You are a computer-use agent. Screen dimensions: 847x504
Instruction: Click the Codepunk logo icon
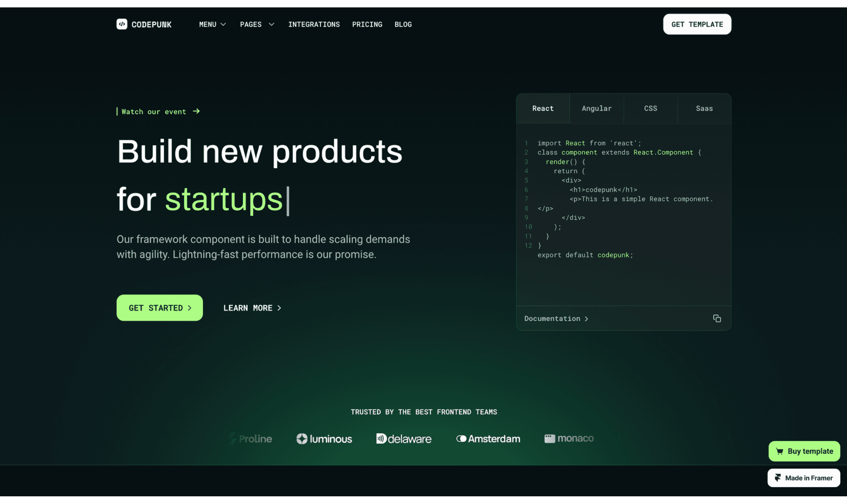(x=122, y=24)
